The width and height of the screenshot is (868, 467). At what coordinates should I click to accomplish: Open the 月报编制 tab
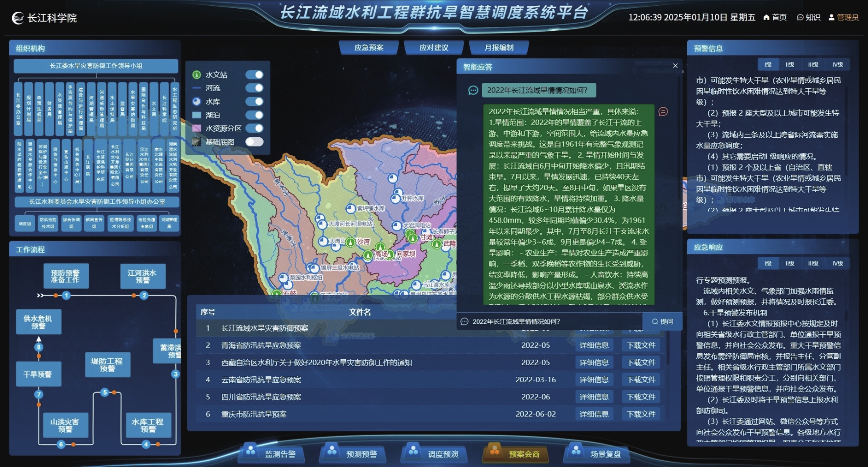[499, 48]
